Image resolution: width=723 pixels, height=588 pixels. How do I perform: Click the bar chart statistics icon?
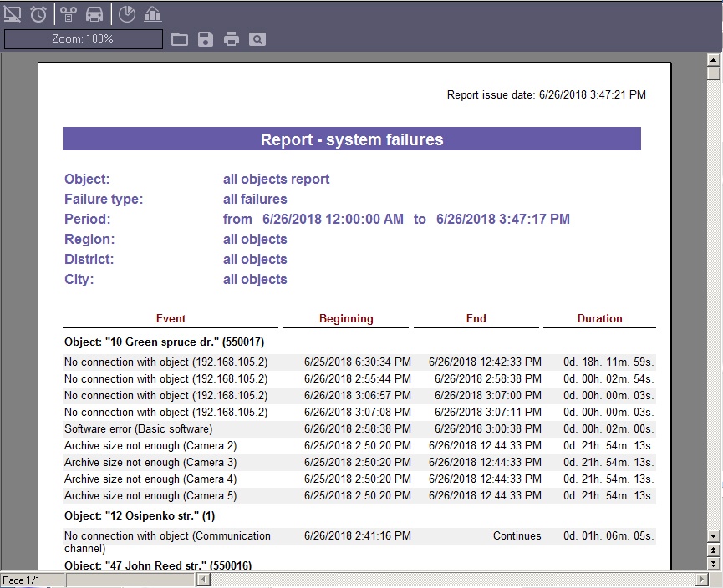[x=152, y=13]
